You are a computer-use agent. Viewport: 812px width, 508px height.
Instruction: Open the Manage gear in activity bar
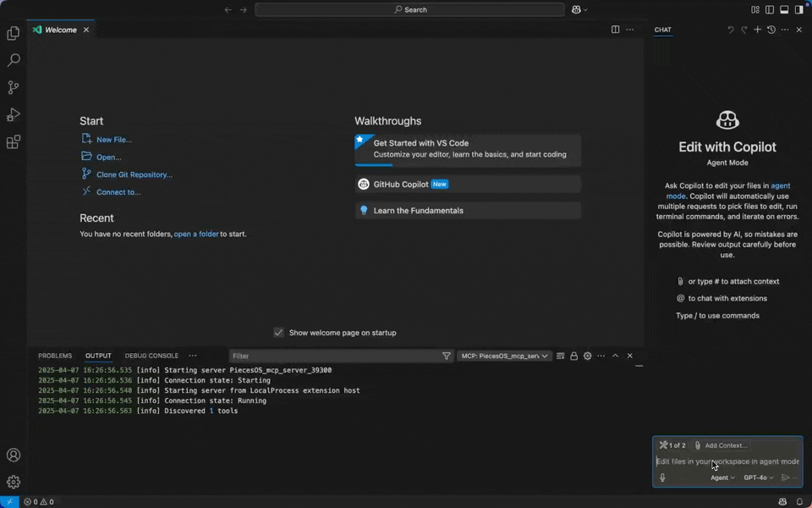14,482
